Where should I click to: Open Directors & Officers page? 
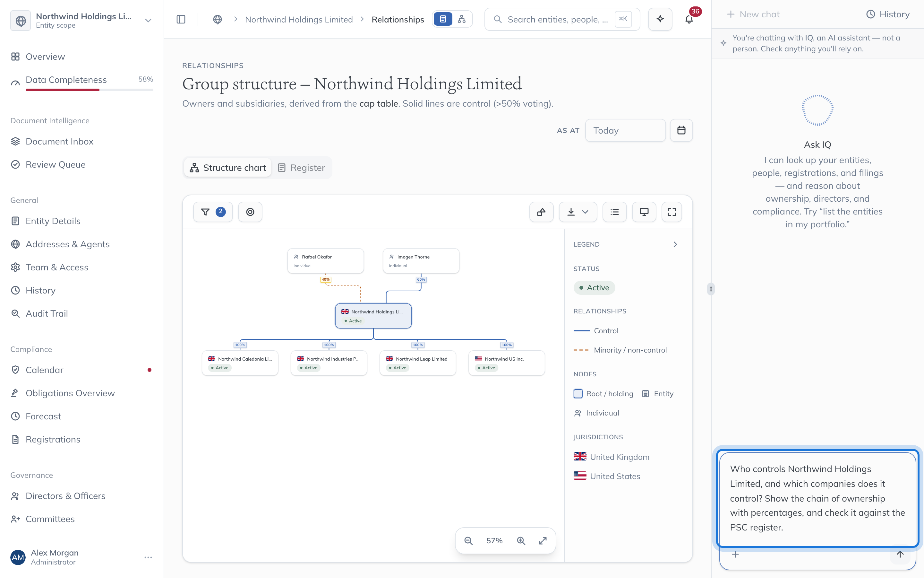82,496
